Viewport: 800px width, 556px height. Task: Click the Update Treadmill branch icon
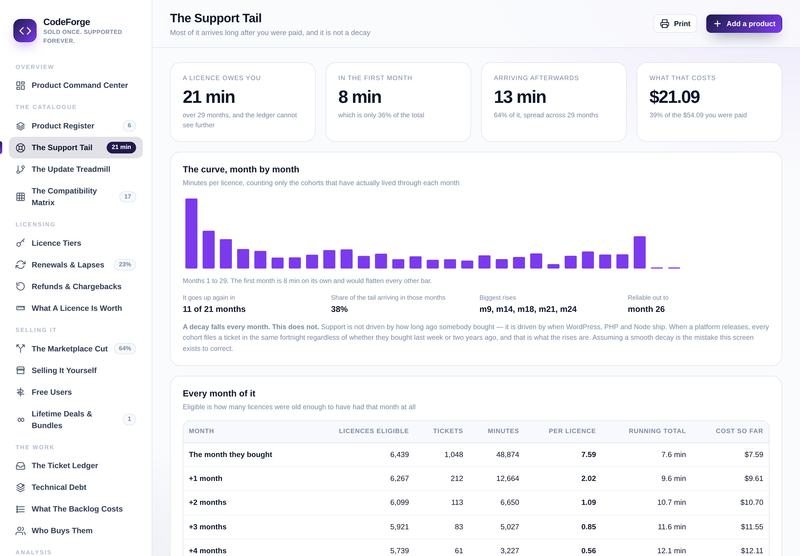[20, 169]
